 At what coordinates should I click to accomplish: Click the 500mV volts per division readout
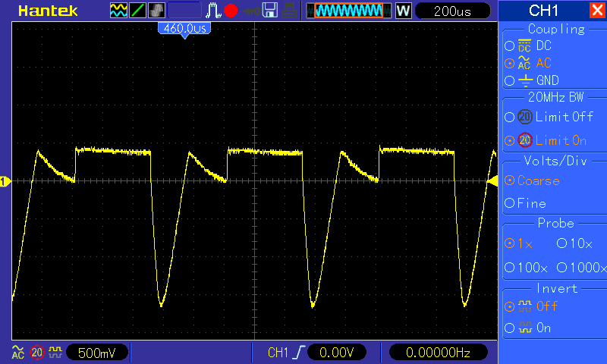97,353
